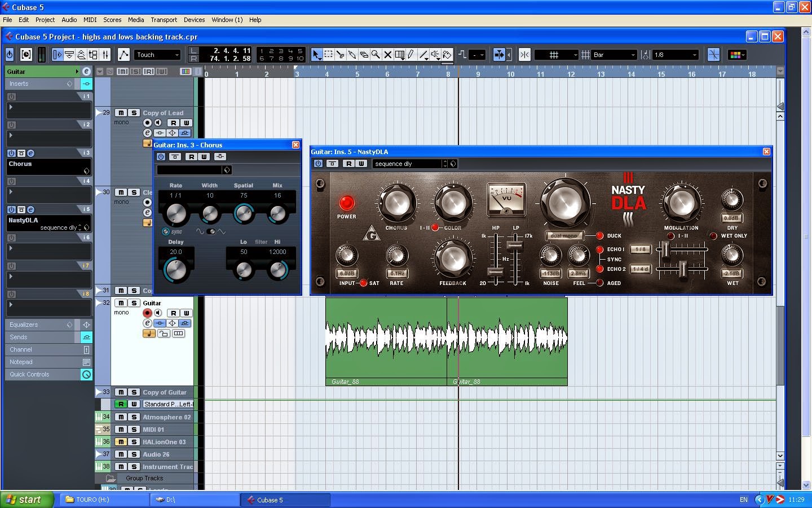Select the Color paint bucket tool
This screenshot has height=508, width=812.
(447, 55)
